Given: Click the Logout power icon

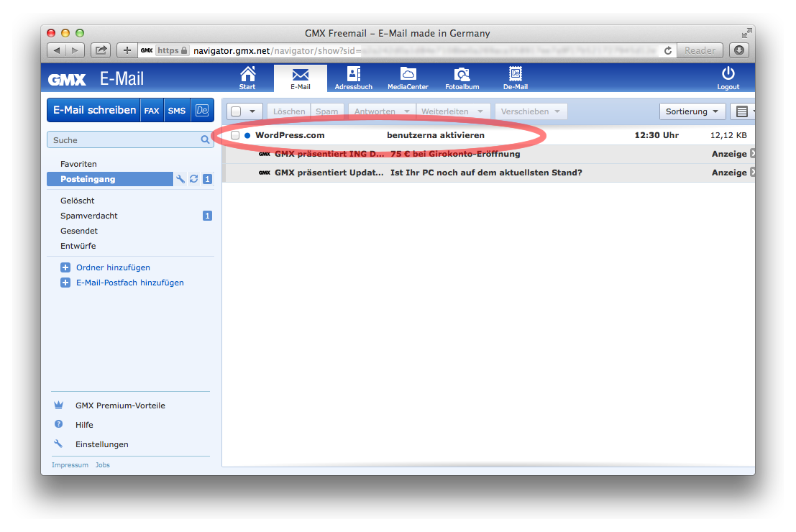Looking at the screenshot, I should 728,78.
